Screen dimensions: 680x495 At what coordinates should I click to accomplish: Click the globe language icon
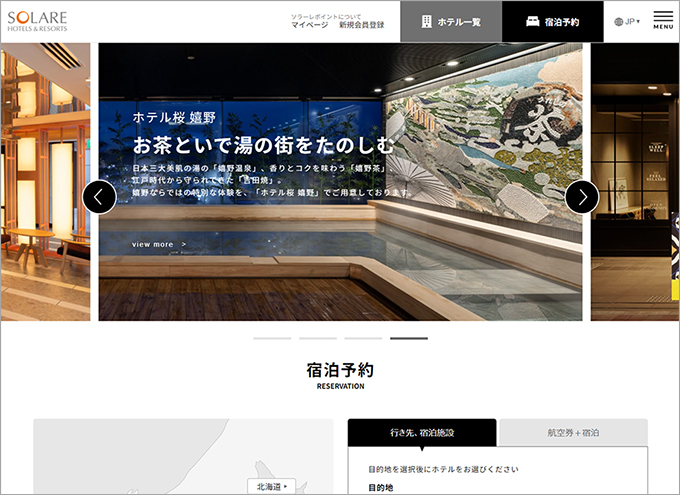coord(618,22)
